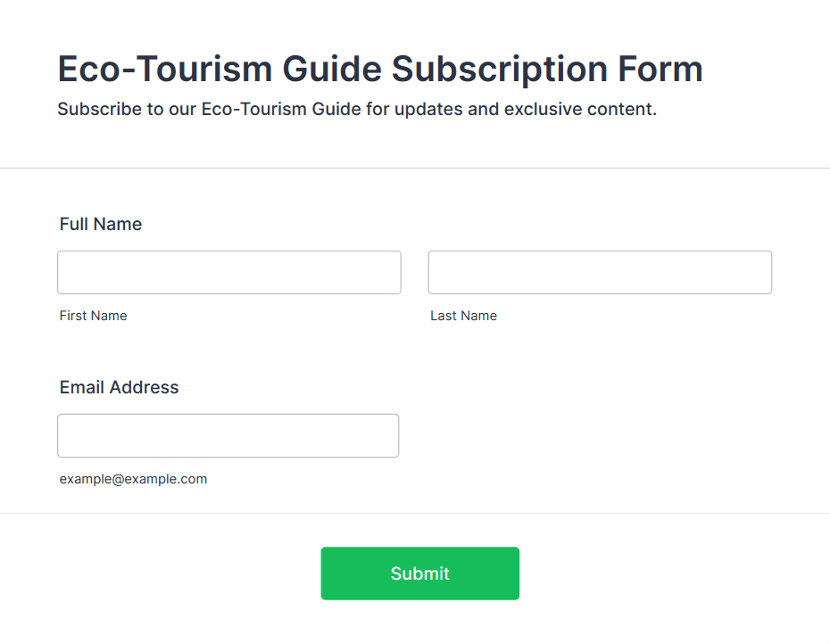
Task: Click the green Submit button
Action: coord(419,574)
